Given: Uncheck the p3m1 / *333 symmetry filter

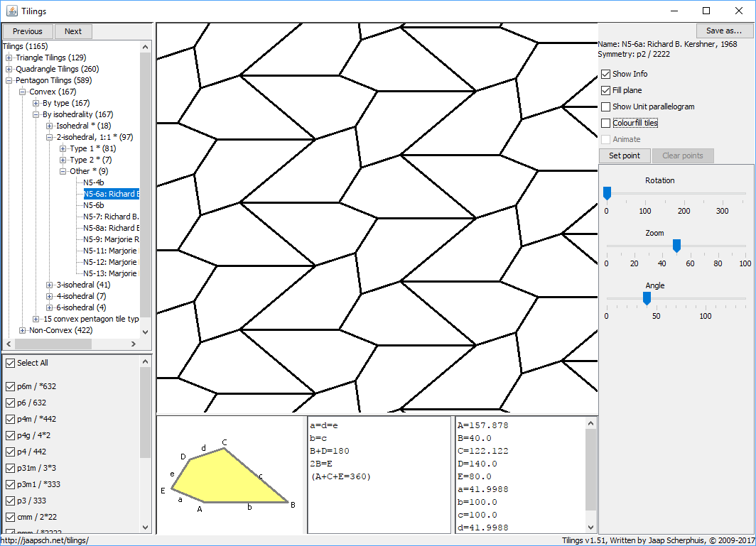Looking at the screenshot, I should (10, 485).
